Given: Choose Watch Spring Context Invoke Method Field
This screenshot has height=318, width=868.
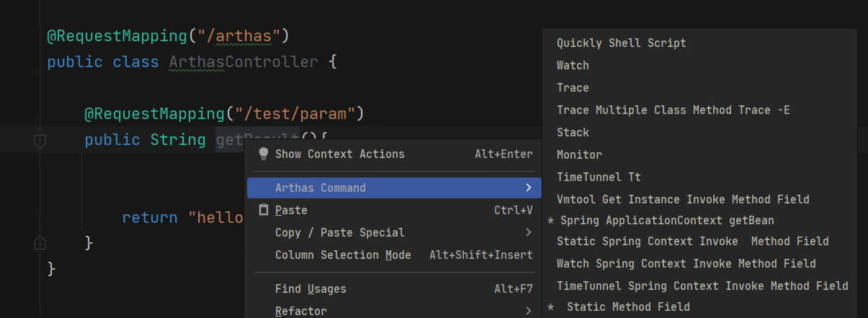Looking at the screenshot, I should point(699,263).
